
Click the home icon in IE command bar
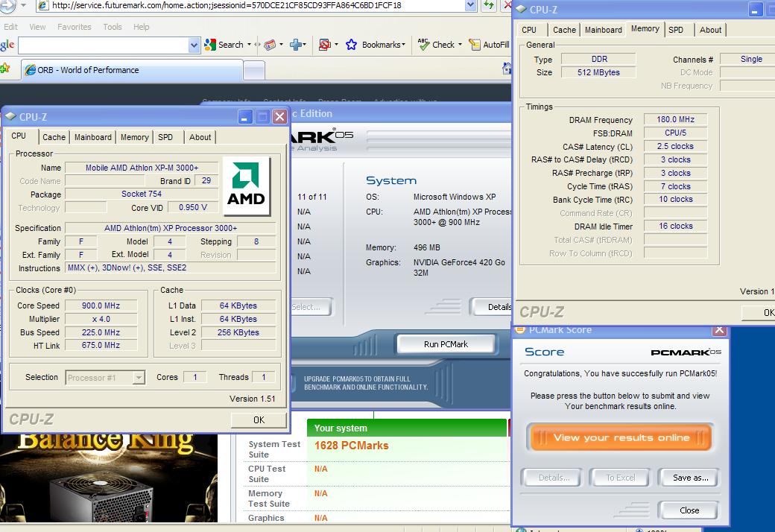click(507, 69)
